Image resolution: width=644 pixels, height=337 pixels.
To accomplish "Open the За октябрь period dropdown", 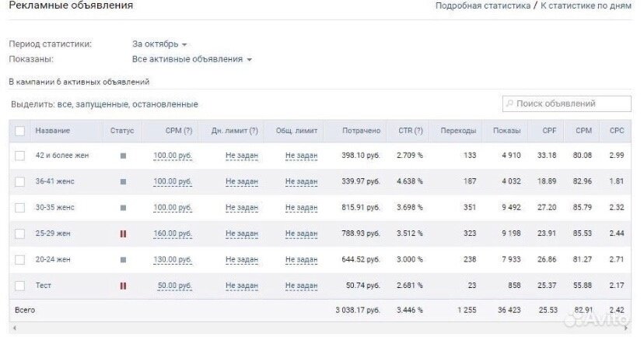I will 159,44.
